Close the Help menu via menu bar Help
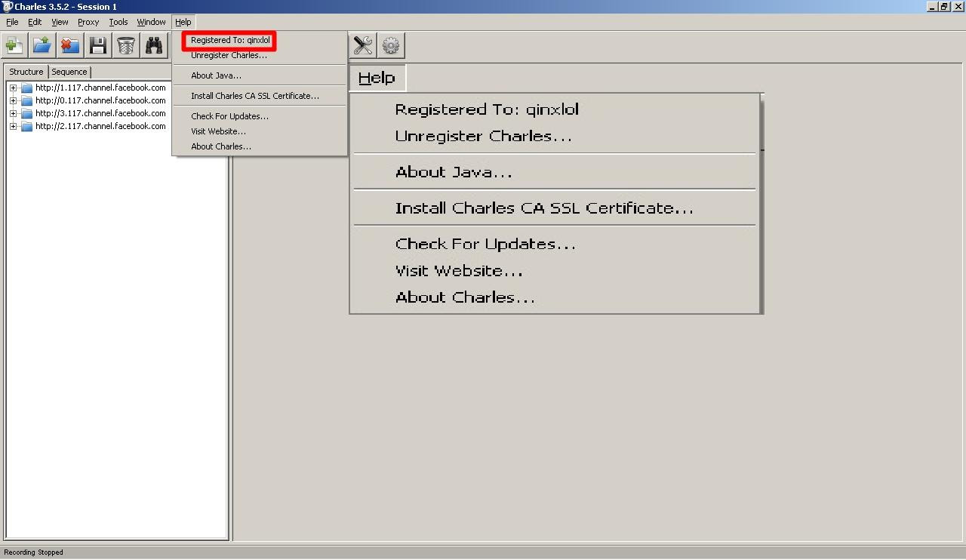 pos(183,22)
